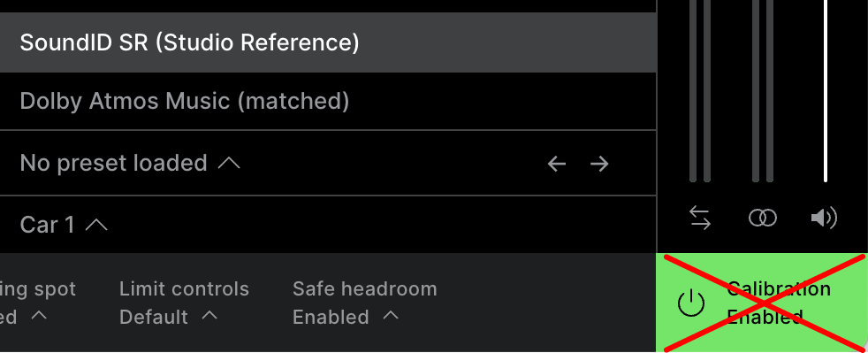Click the mono overlapping circles icon

click(762, 218)
